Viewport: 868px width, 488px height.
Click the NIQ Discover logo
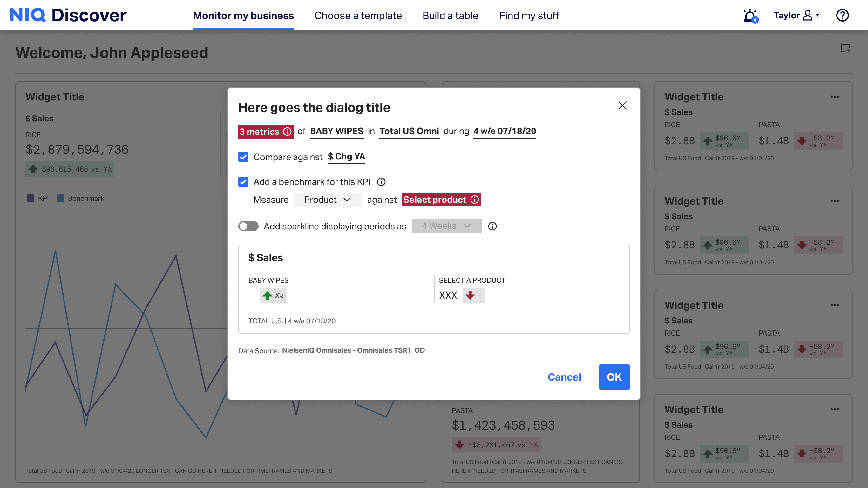pos(68,16)
